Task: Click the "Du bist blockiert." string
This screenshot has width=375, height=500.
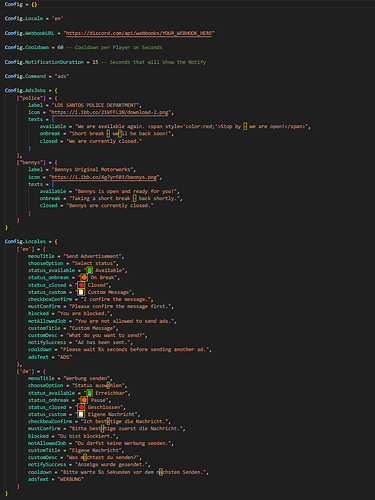Action: 88,436
